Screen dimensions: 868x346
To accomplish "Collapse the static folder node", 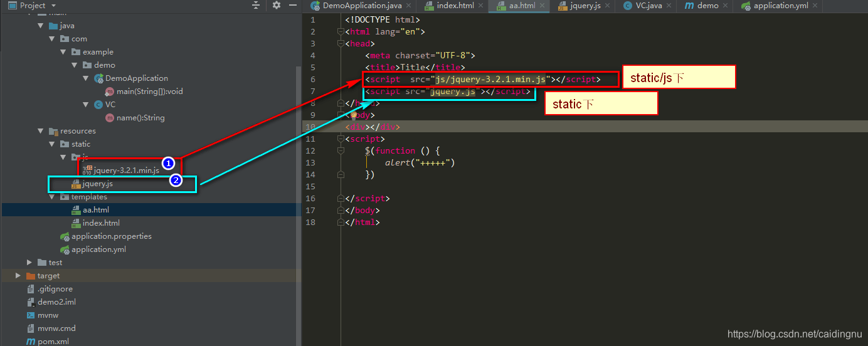I will click(52, 144).
